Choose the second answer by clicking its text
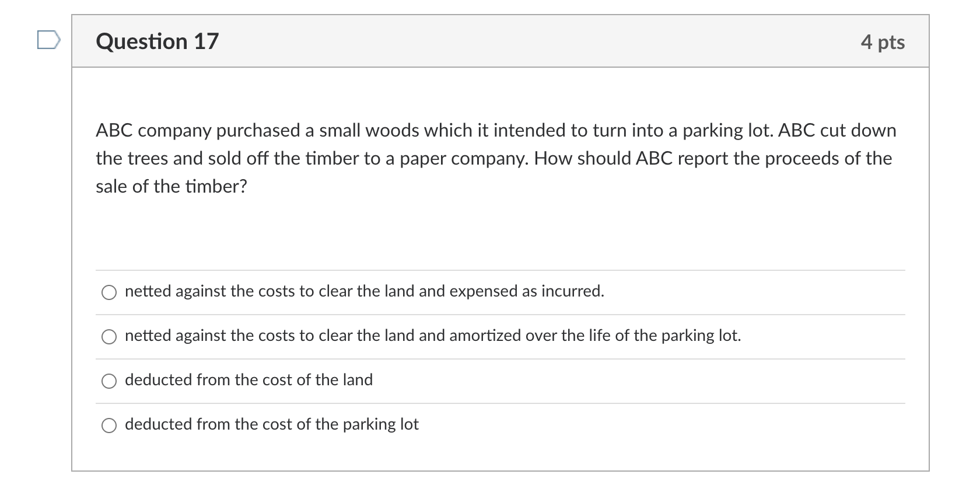 pos(433,336)
